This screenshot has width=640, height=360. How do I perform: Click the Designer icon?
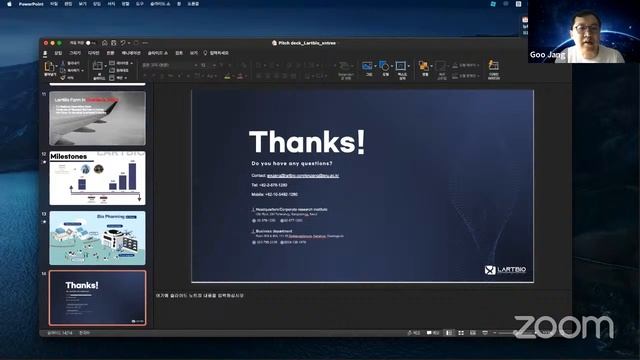tap(493, 66)
